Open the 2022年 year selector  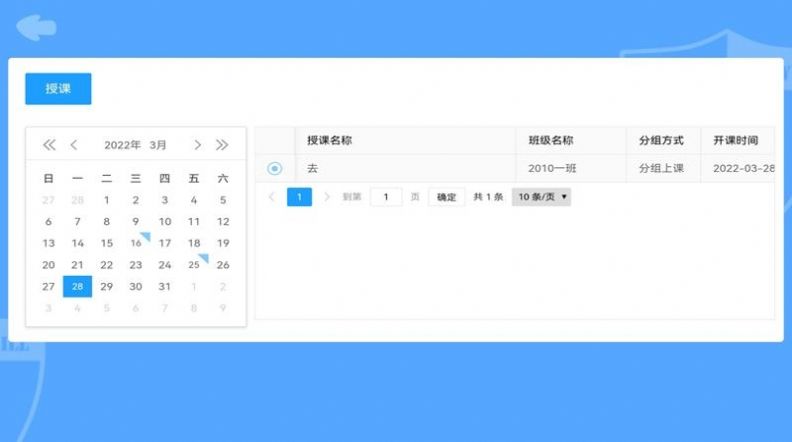click(x=122, y=145)
